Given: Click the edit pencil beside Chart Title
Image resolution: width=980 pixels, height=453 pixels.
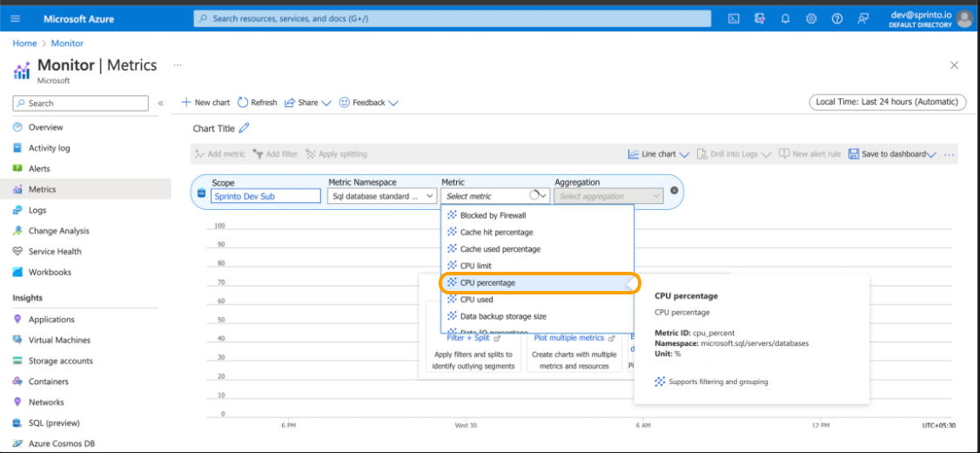Looking at the screenshot, I should (x=244, y=128).
